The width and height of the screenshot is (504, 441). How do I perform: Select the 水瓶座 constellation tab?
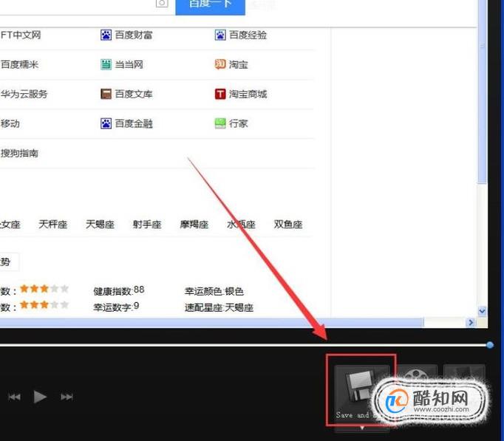pos(241,225)
